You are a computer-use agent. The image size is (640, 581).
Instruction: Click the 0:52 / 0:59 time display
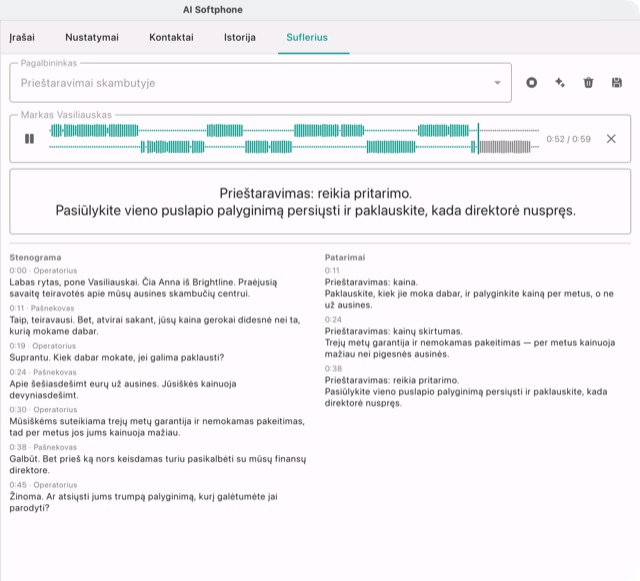pos(569,139)
